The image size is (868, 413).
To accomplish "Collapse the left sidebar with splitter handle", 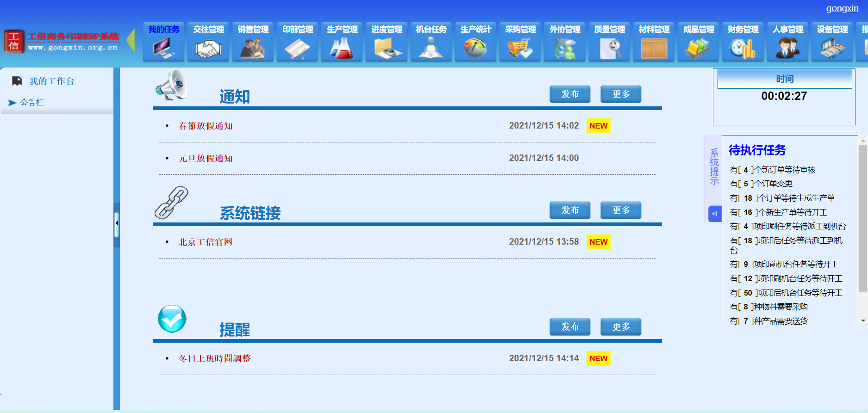I will coord(117,223).
